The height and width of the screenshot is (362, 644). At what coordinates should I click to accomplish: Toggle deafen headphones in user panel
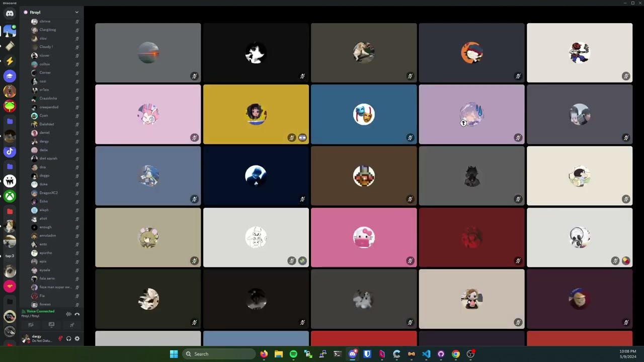pos(68,339)
